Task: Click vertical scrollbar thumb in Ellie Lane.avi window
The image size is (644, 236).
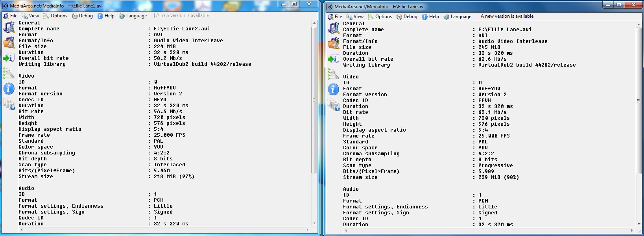Action: [x=638, y=101]
